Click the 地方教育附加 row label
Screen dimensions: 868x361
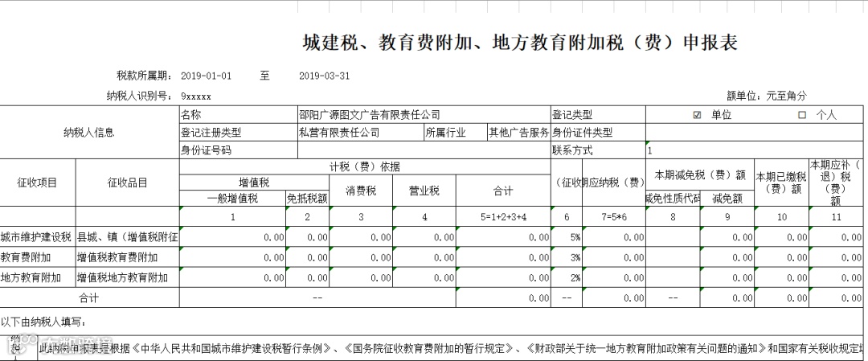point(38,277)
